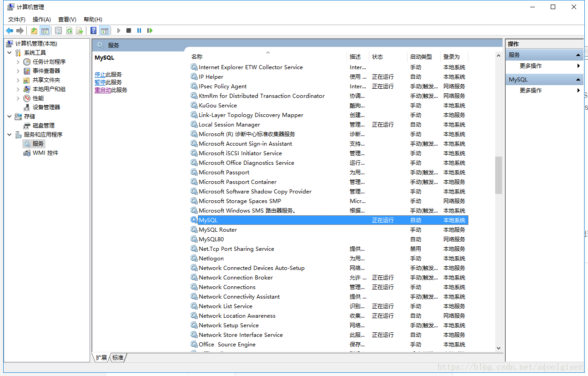Expand the 共享文件夹 node arrow
This screenshot has height=376, width=588.
[x=18, y=80]
